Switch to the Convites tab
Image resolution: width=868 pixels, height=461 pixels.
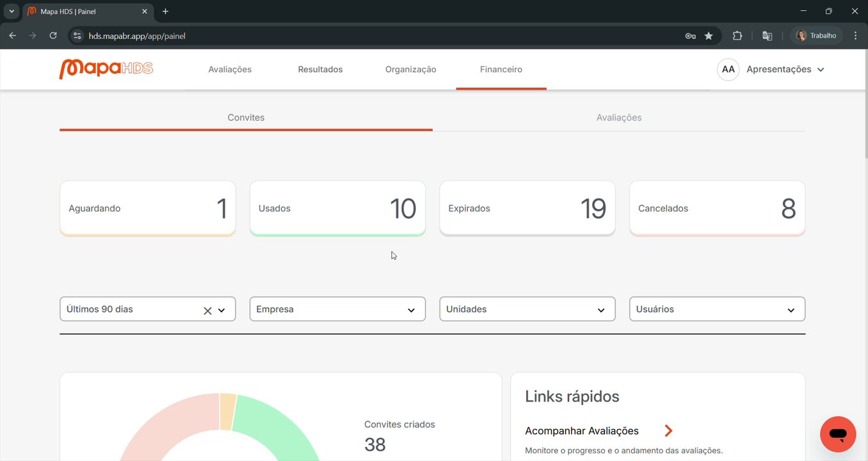pyautogui.click(x=246, y=118)
